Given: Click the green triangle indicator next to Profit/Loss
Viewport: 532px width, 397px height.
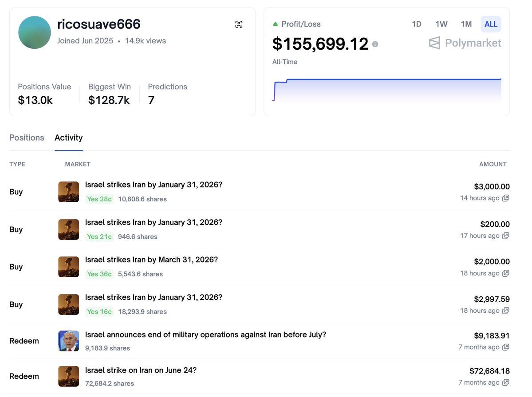Looking at the screenshot, I should click(x=276, y=24).
